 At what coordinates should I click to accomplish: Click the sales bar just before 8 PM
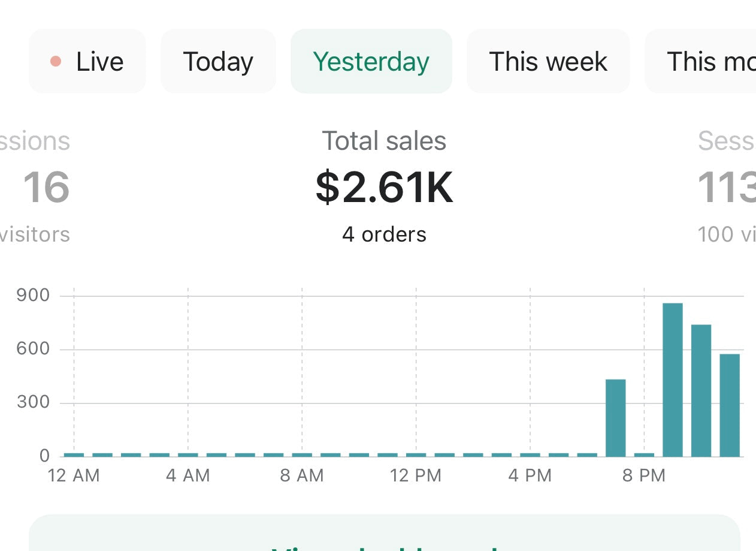coord(615,418)
